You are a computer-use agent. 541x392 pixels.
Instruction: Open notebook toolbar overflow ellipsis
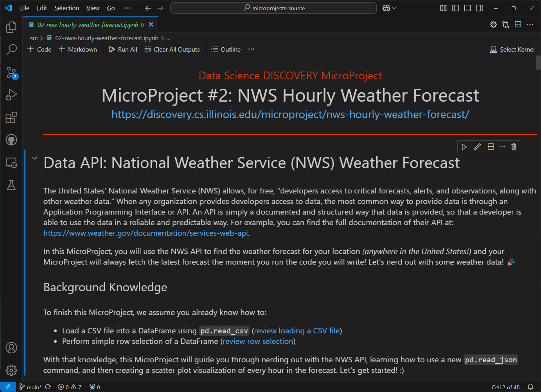tap(251, 49)
